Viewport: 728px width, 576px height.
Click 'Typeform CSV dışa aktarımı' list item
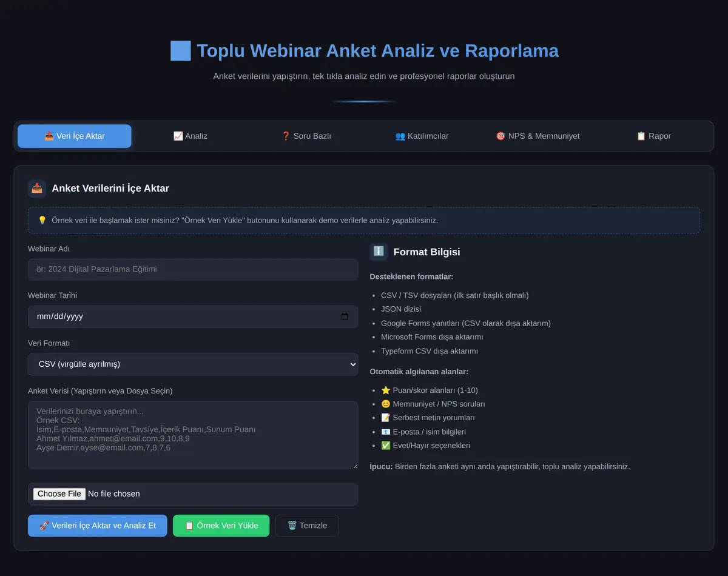(x=430, y=351)
